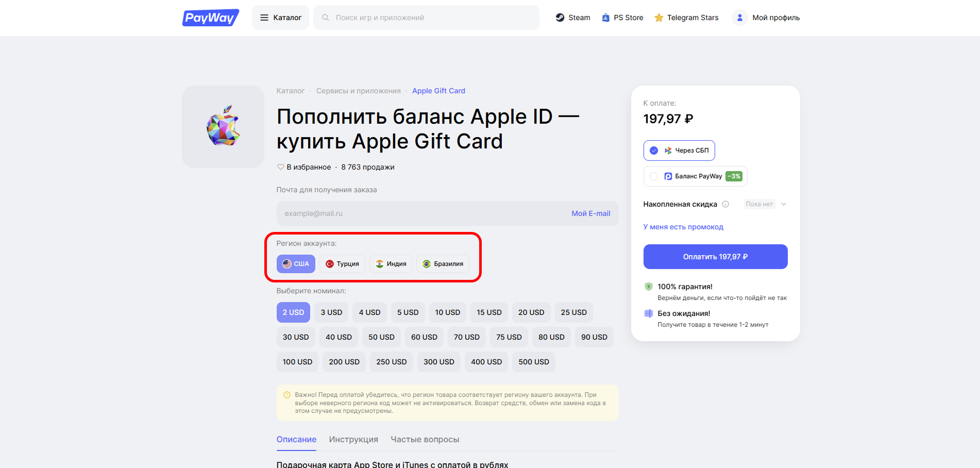Screen dimensions: 980x468
Task: Open profile via user avatar icon
Action: (x=739, y=18)
